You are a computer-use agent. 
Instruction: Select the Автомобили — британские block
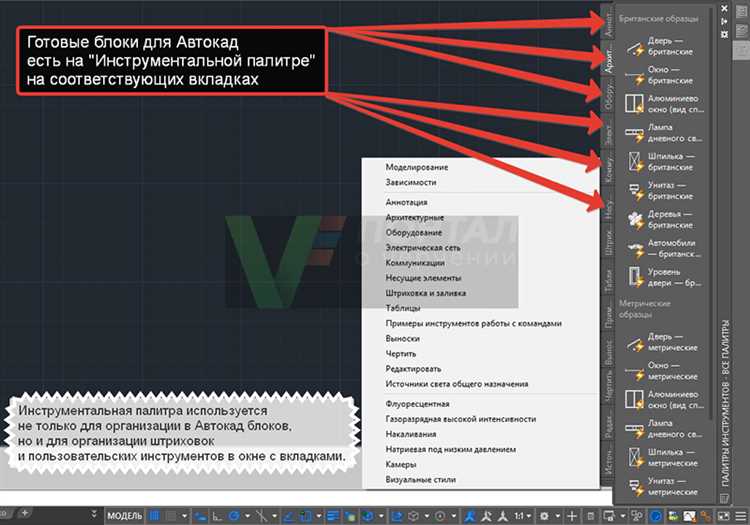pos(664,248)
